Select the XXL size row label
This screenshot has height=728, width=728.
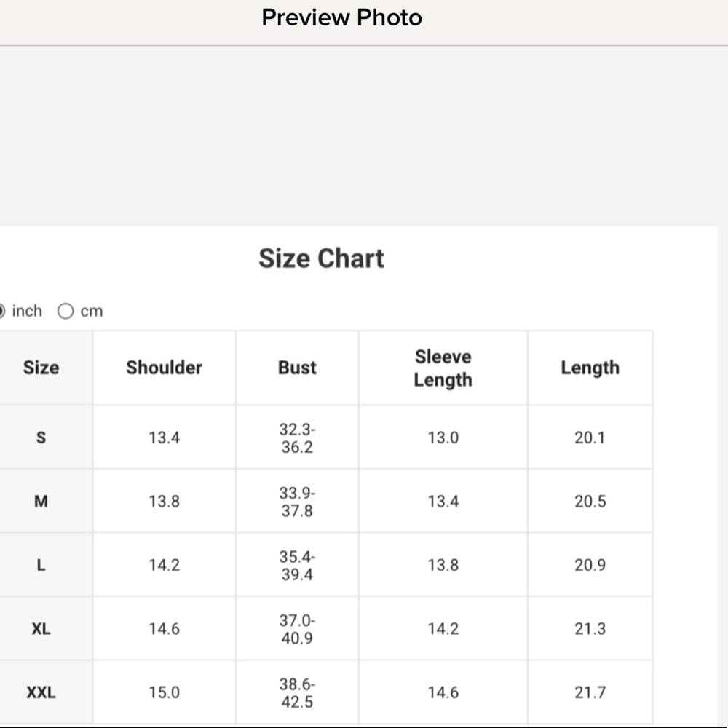[41, 692]
